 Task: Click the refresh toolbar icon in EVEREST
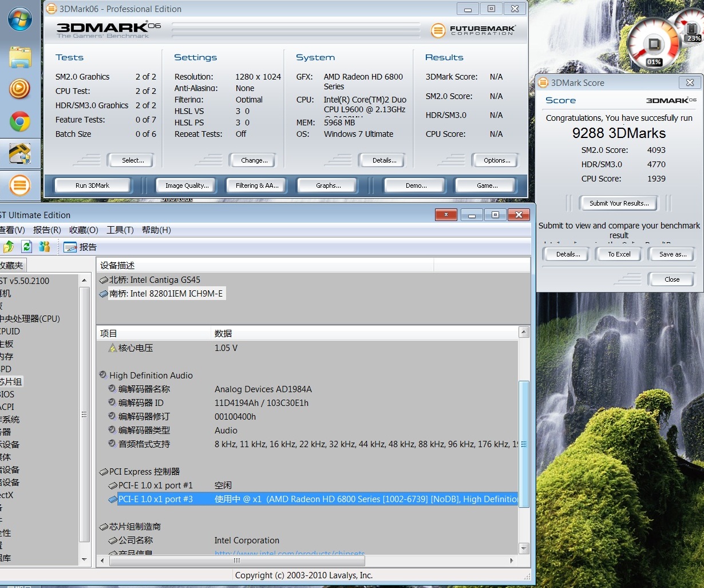pos(26,247)
